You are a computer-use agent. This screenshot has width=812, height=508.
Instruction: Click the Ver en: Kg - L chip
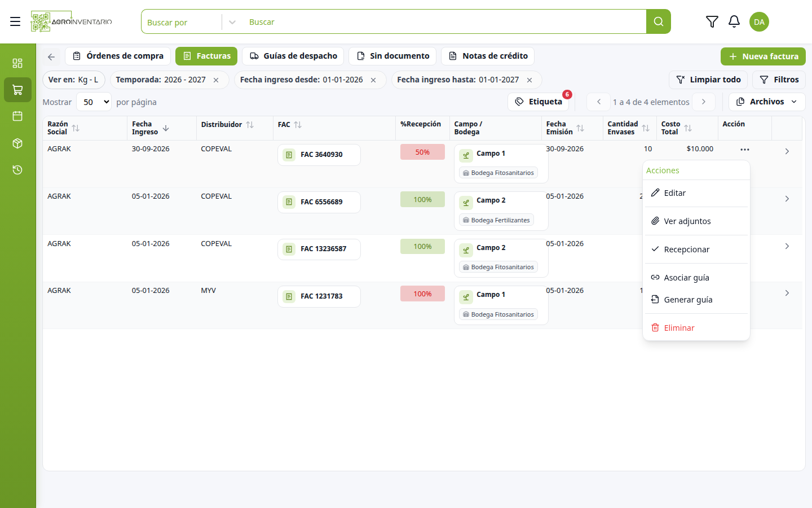tap(74, 80)
